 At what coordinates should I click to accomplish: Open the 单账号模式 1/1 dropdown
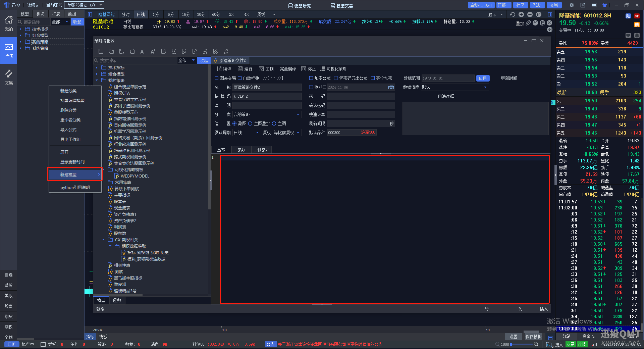85,5
